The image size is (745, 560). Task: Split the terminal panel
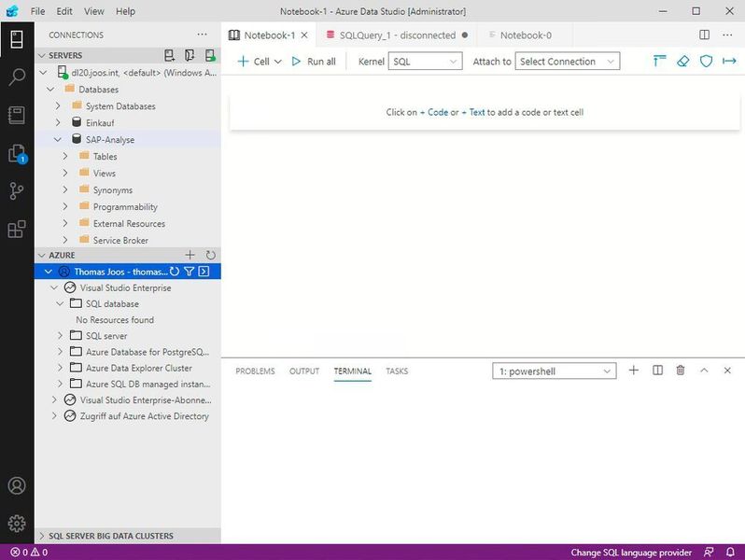click(x=657, y=370)
